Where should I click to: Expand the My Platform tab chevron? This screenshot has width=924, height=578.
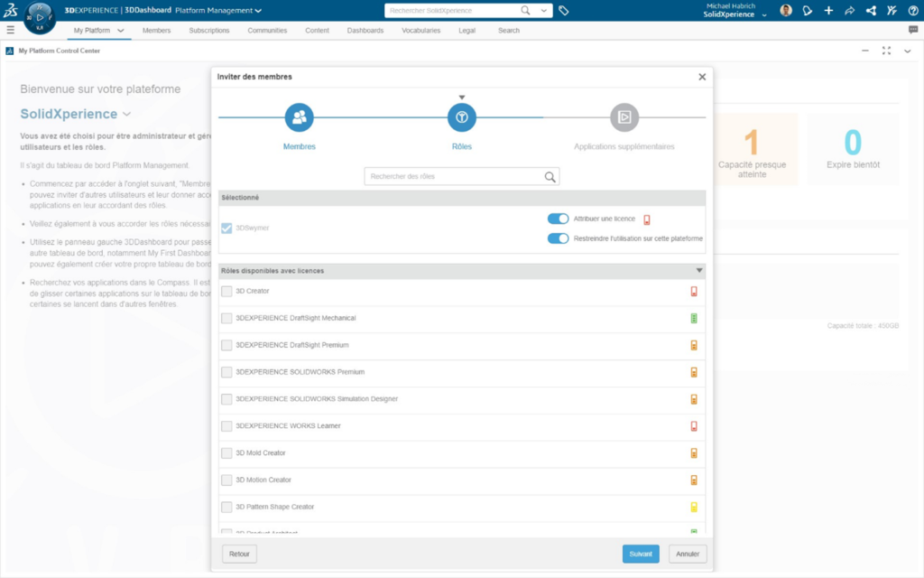(121, 31)
